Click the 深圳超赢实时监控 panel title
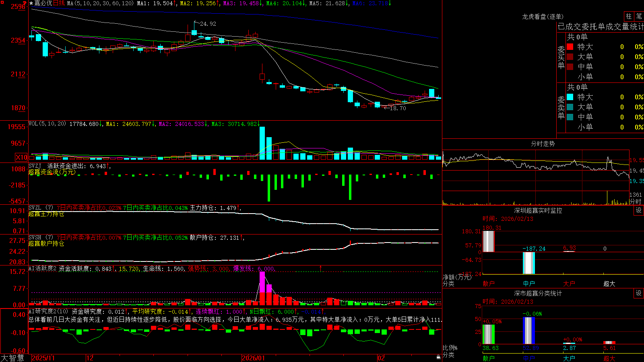 [x=538, y=210]
